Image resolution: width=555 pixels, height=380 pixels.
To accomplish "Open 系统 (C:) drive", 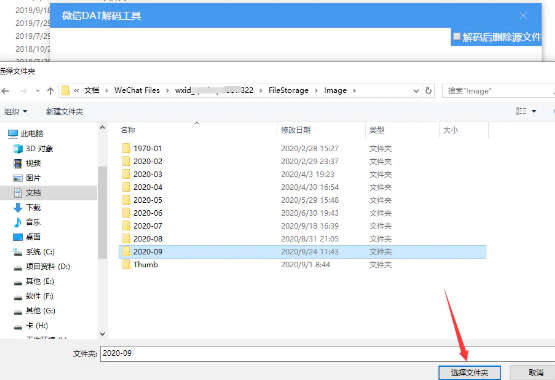I will [x=34, y=252].
